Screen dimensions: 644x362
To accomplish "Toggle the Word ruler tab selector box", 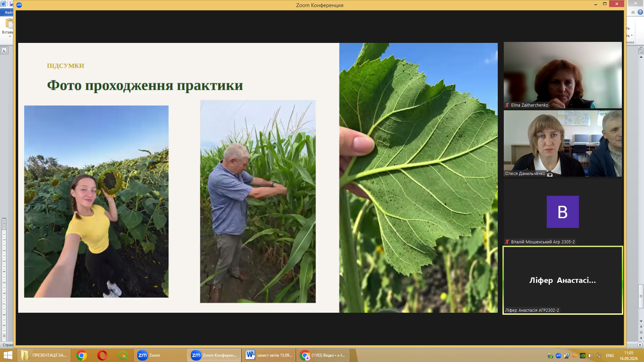I will pos(4,50).
